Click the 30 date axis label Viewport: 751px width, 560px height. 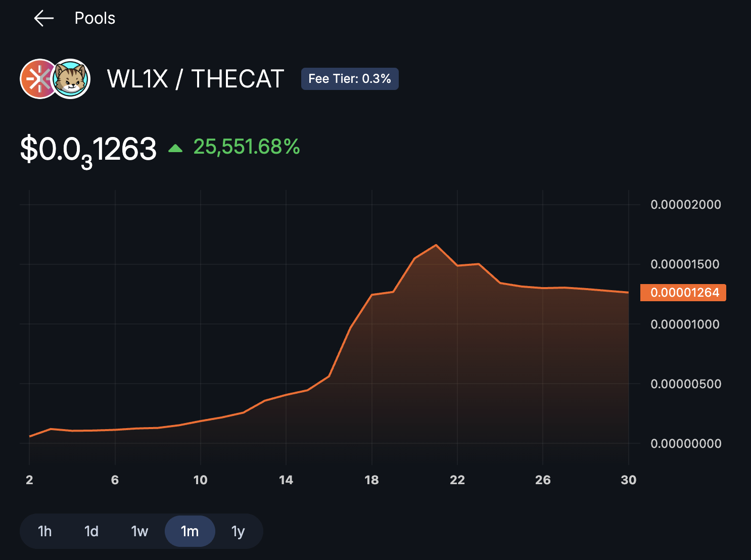[x=628, y=480]
